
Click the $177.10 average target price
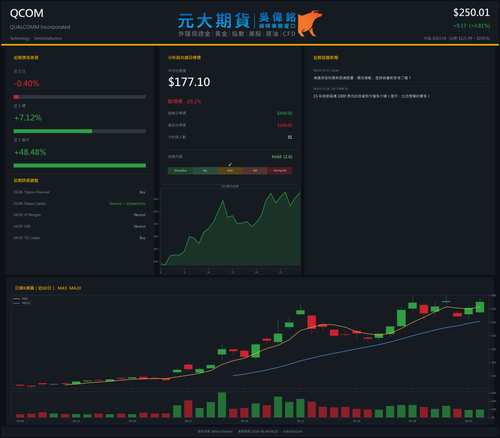point(189,82)
